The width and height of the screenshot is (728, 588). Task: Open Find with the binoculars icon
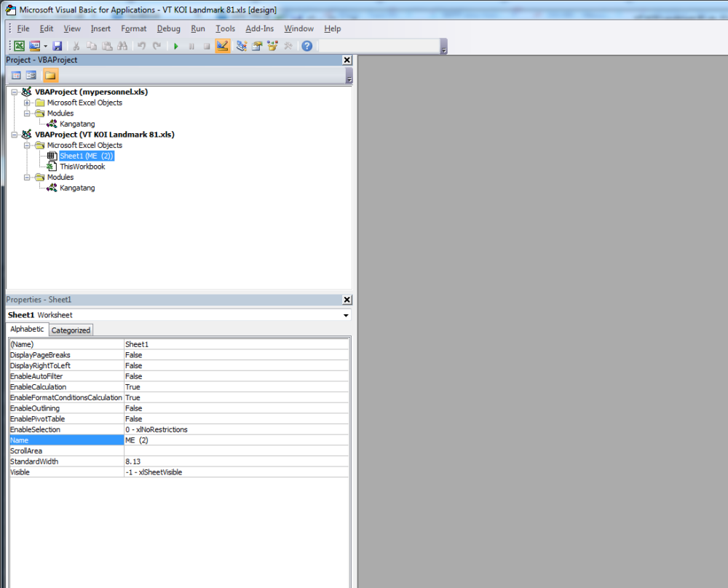(122, 46)
